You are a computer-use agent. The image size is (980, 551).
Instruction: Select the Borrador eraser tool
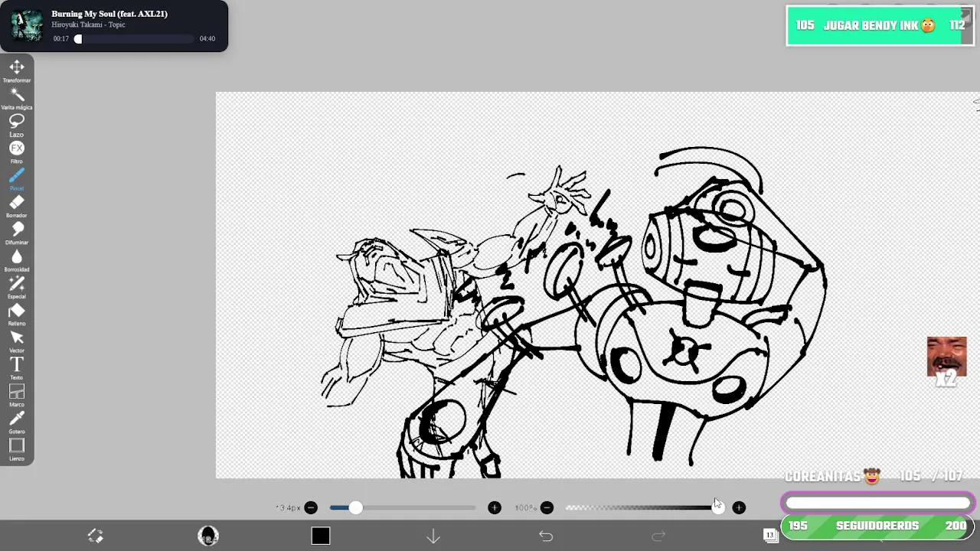(16, 206)
